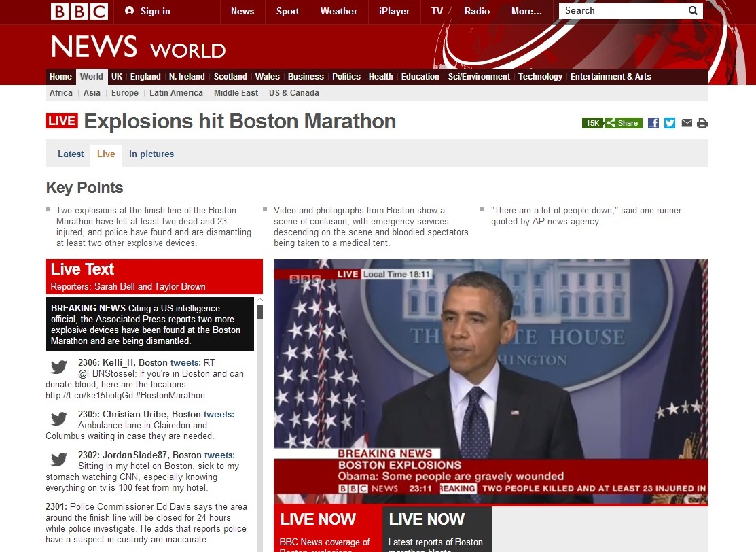Open the Europe region link
This screenshot has height=552, width=756.
click(x=125, y=93)
